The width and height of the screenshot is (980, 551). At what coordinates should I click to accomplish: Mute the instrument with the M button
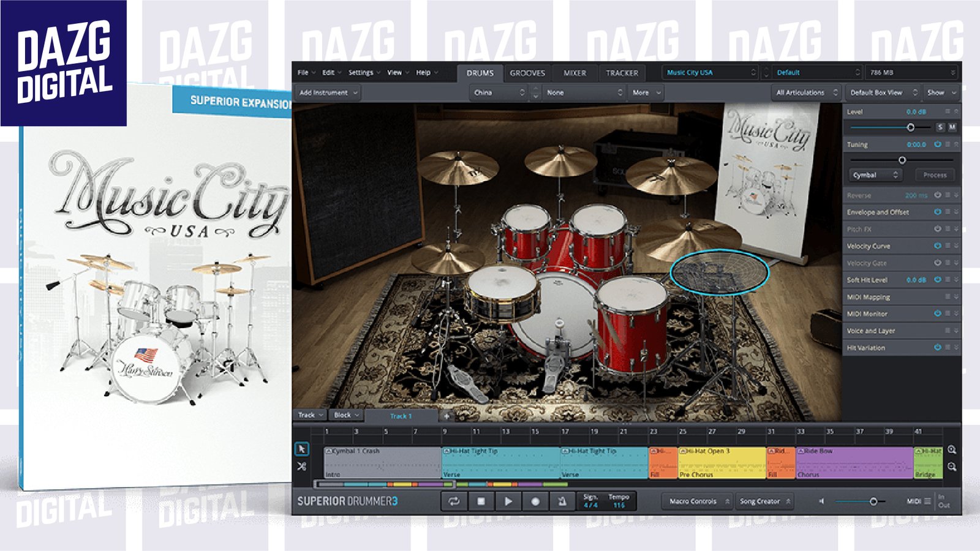pos(952,127)
